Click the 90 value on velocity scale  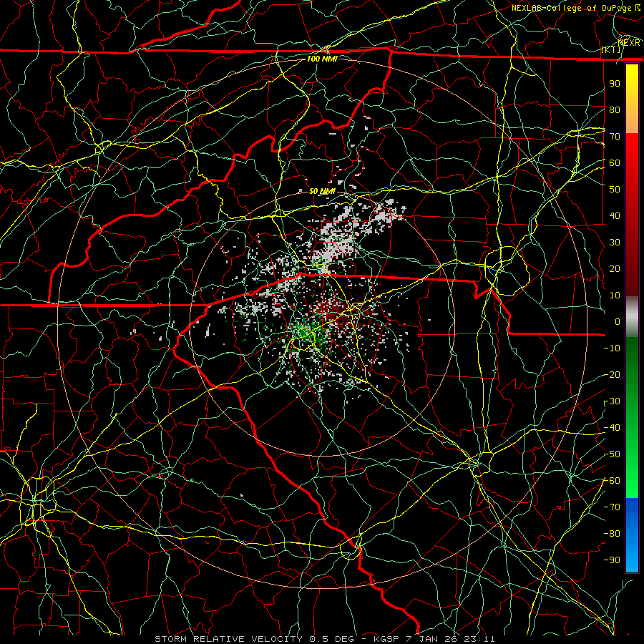coord(615,84)
